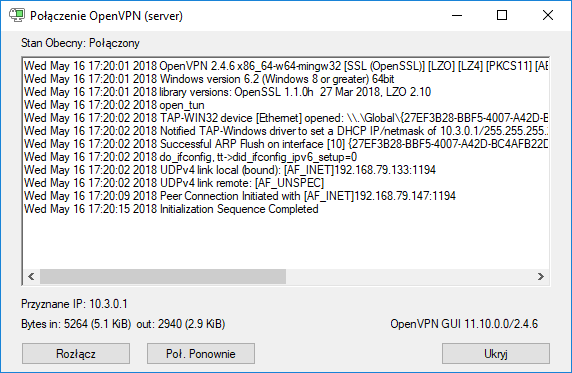The image size is (572, 373).
Task: Click the horizontal scrollbar right arrow
Action: coord(541,277)
